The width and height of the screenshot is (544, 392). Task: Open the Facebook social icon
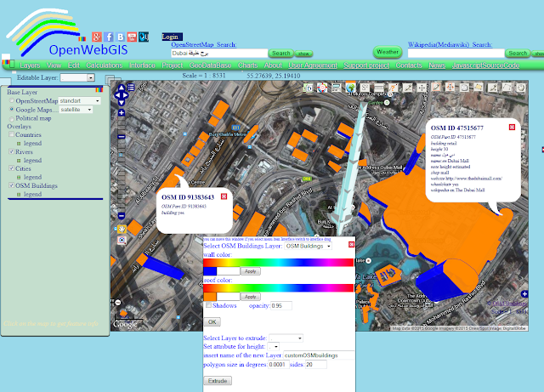tap(109, 37)
